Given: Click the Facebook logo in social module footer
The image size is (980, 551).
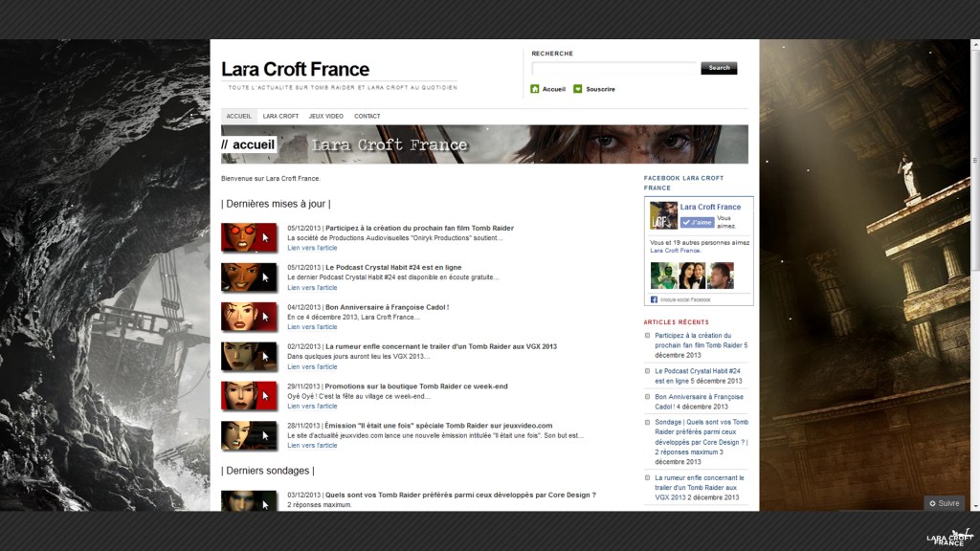Looking at the screenshot, I should (655, 299).
